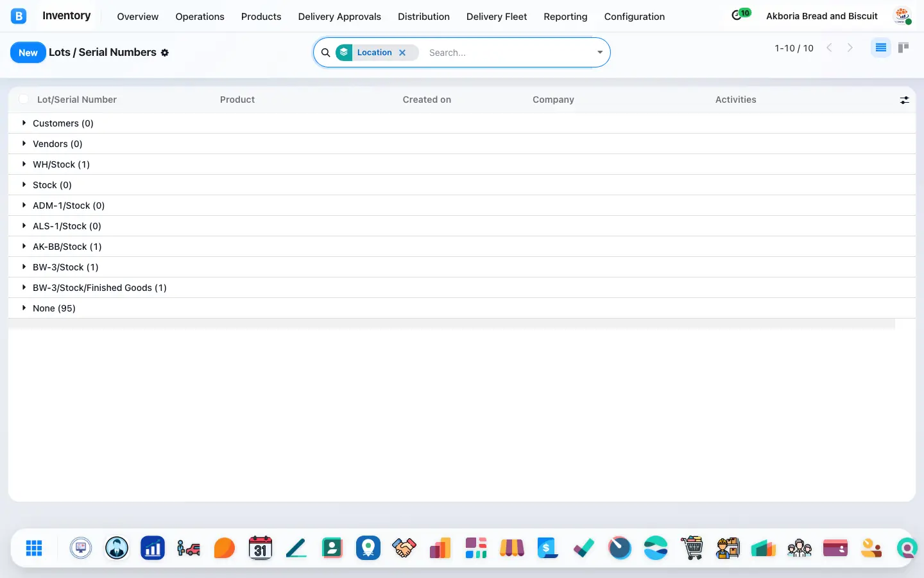The image size is (924, 578).
Task: Go to the next page of records
Action: tap(850, 48)
